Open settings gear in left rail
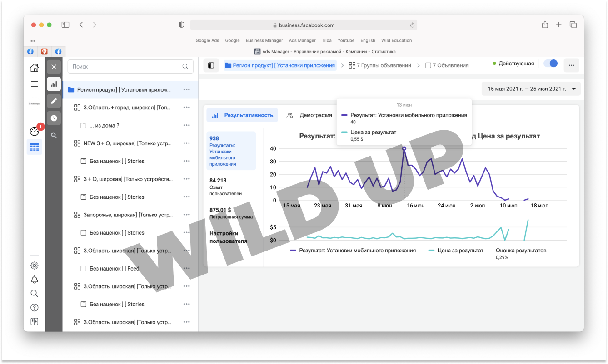The width and height of the screenshot is (608, 364). (x=35, y=266)
